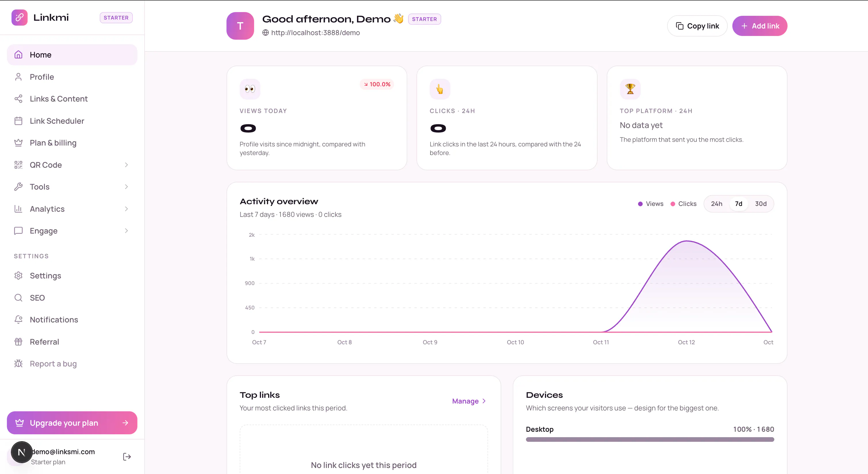Click the Profile person icon
Viewport: 868px width, 474px height.
click(18, 77)
